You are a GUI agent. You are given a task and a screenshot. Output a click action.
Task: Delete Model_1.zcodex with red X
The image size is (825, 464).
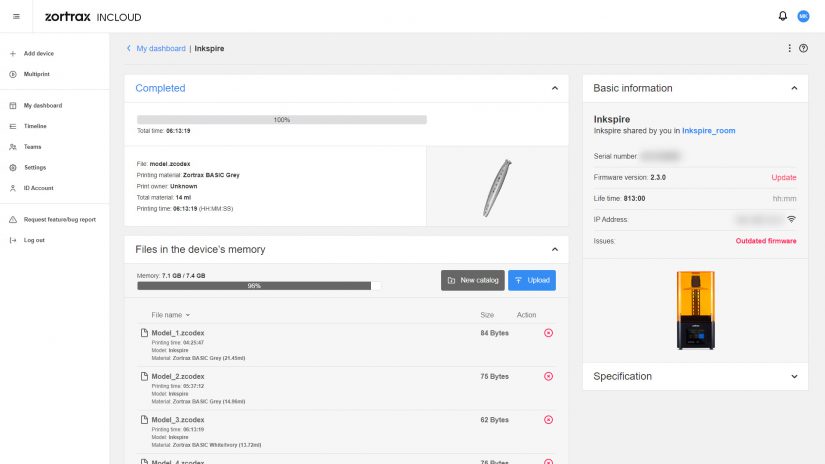tap(548, 332)
